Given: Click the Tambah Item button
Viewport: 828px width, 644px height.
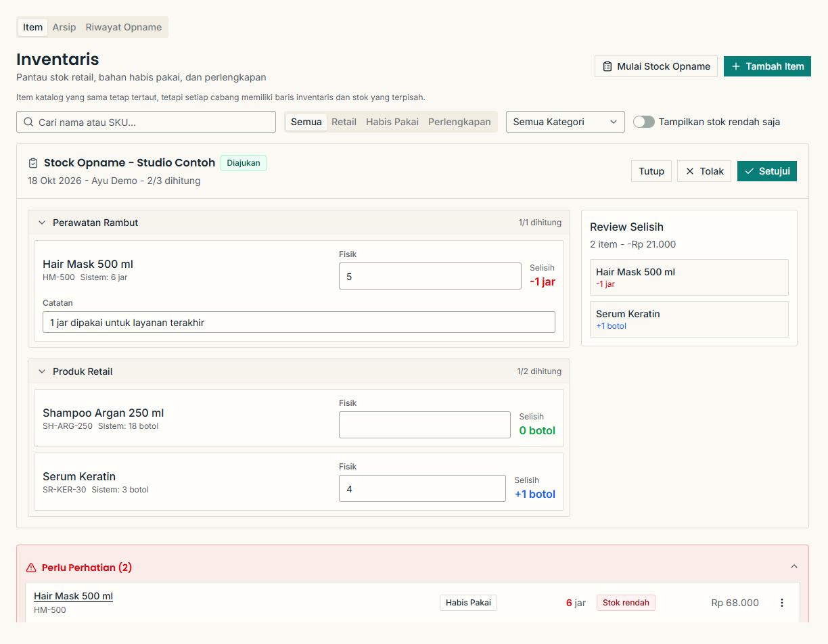Looking at the screenshot, I should point(767,66).
